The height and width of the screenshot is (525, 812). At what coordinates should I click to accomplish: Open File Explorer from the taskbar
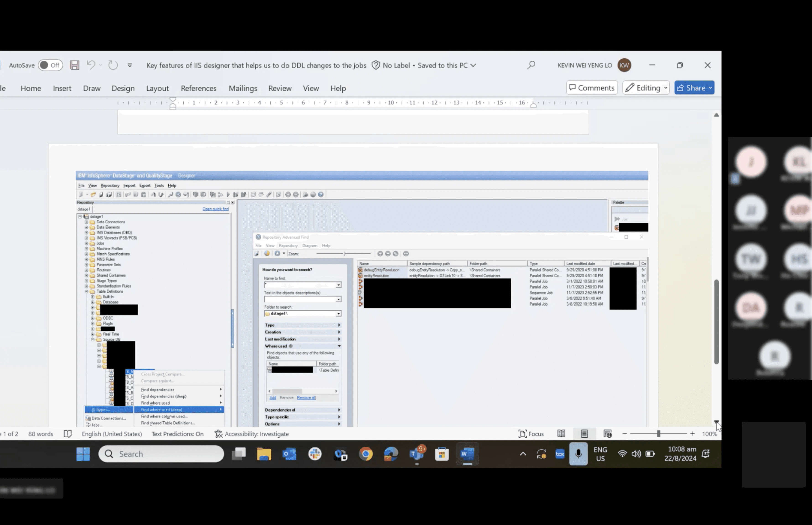coord(264,454)
